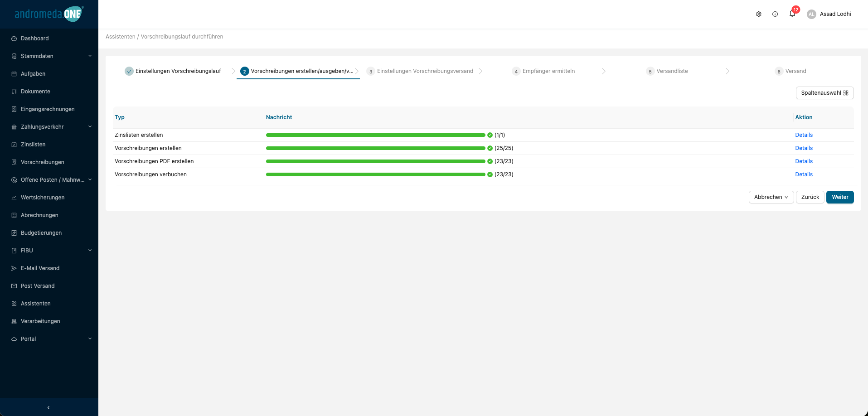The height and width of the screenshot is (416, 868).
Task: Click the E-Mail Versand paper plane icon
Action: [14, 268]
